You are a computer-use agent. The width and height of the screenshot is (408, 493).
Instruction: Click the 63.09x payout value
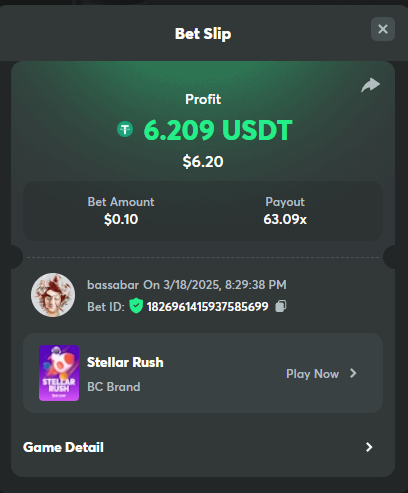[x=285, y=219]
